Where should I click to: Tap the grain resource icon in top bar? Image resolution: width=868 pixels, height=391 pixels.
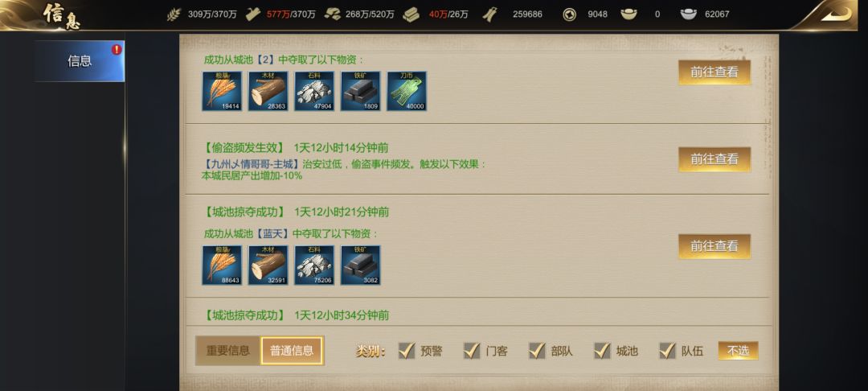(x=174, y=14)
